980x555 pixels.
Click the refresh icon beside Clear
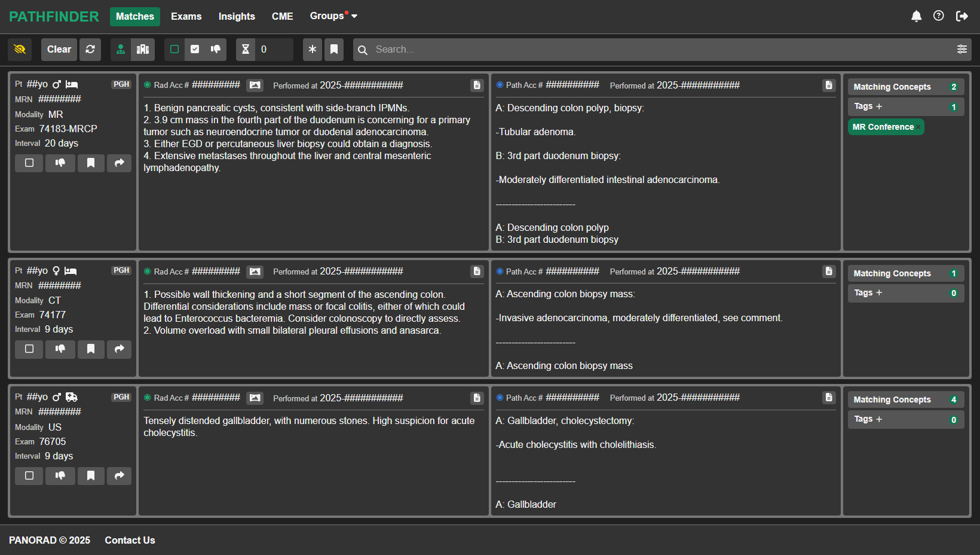coord(90,50)
